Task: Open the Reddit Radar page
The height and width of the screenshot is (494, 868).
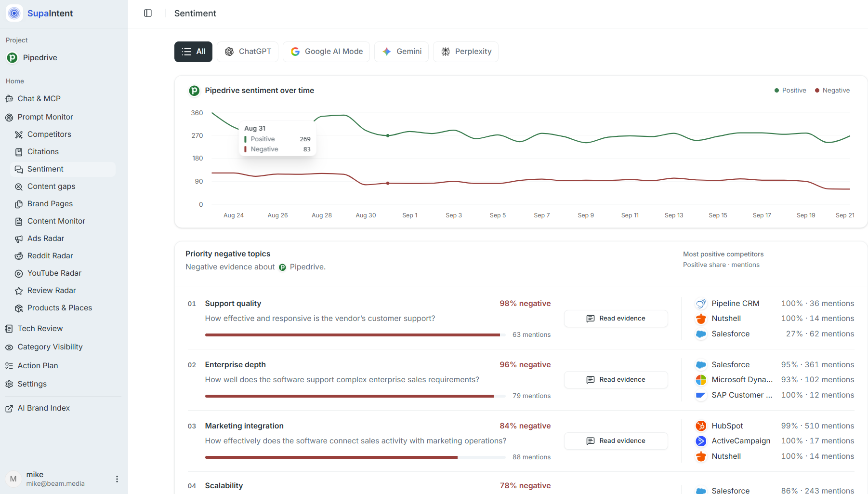Action: (x=63, y=256)
